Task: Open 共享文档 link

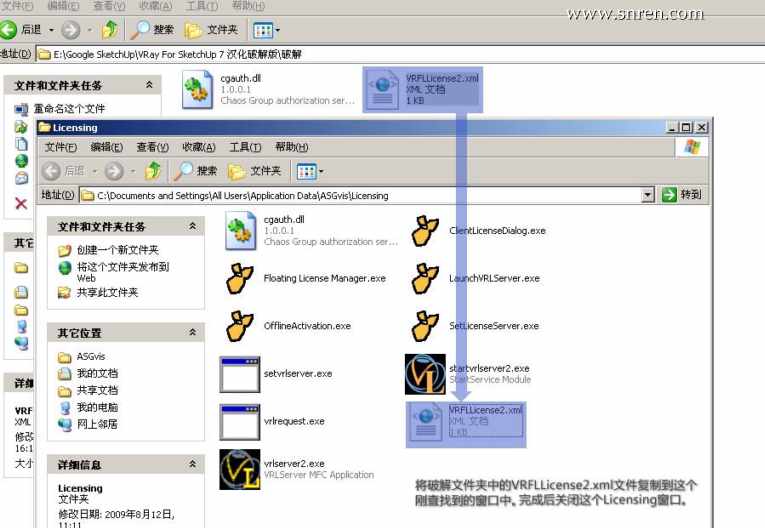Action: pyautogui.click(x=88, y=390)
